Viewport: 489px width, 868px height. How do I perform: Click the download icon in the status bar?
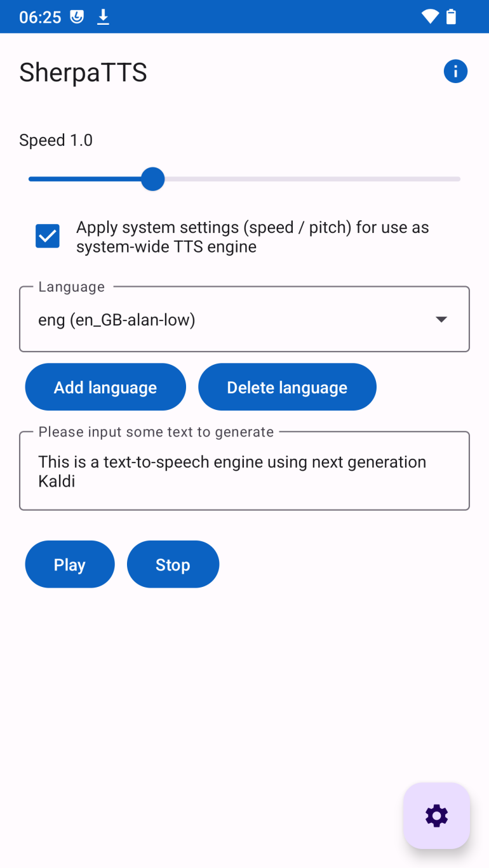click(104, 16)
